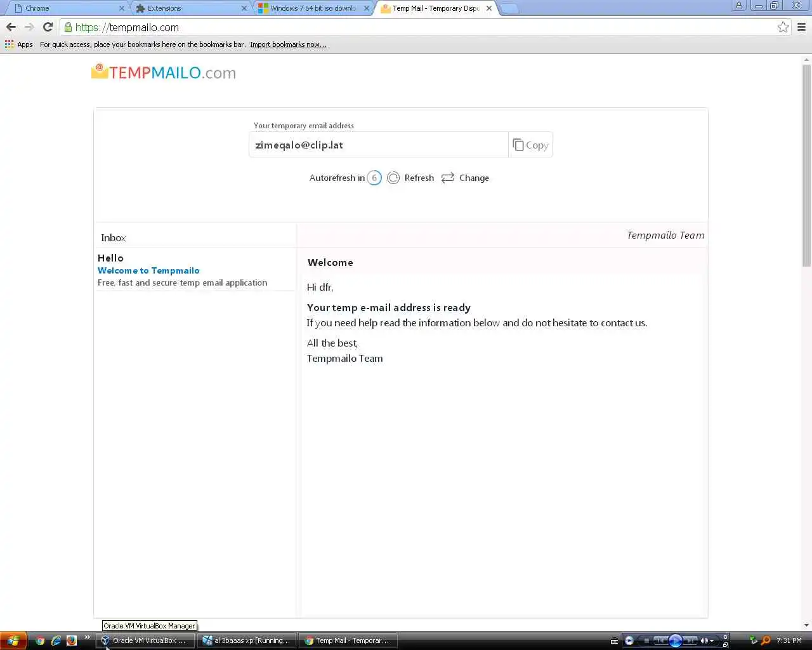The image size is (812, 650).
Task: Launch Internet Explorer from quick launch
Action: [x=56, y=640]
